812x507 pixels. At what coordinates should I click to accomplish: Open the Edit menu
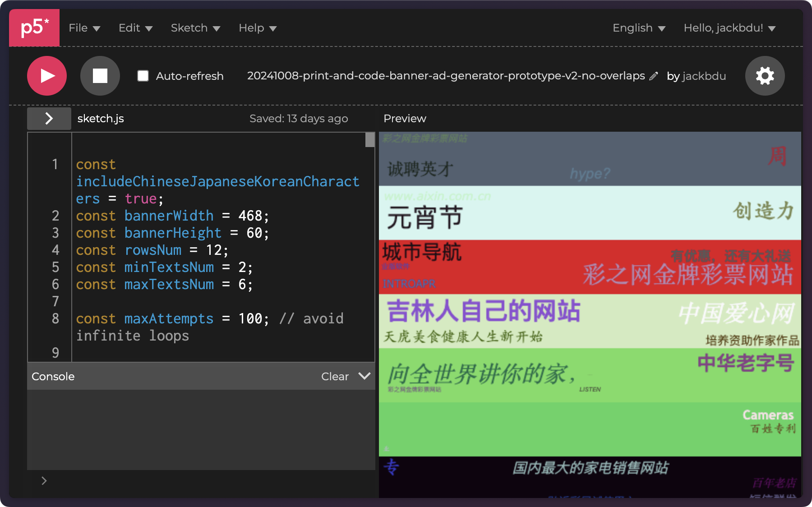pos(135,28)
